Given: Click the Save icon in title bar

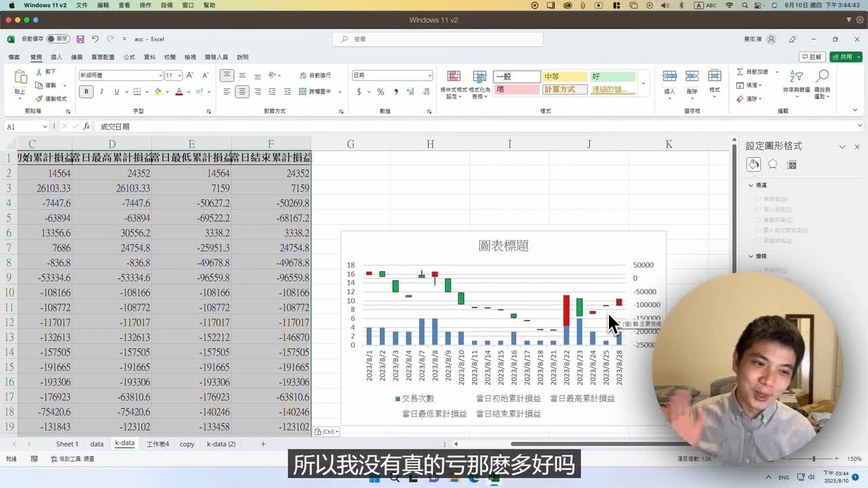Looking at the screenshot, I should click(80, 39).
